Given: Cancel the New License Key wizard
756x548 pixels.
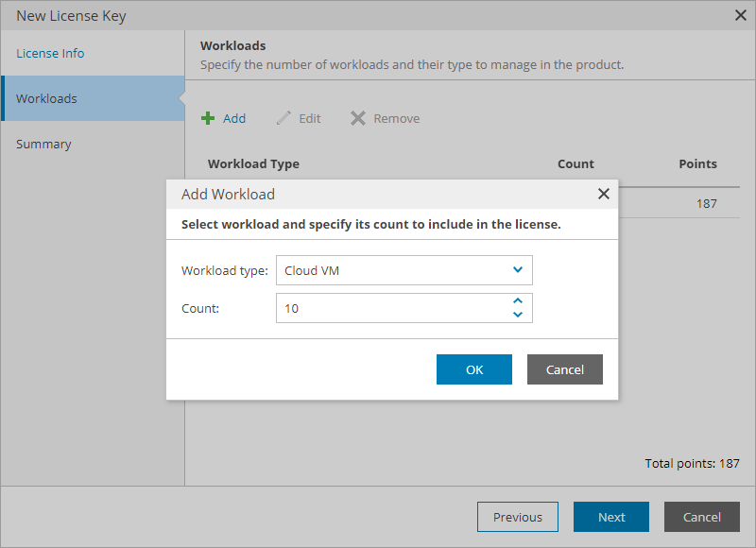Looking at the screenshot, I should (702, 517).
